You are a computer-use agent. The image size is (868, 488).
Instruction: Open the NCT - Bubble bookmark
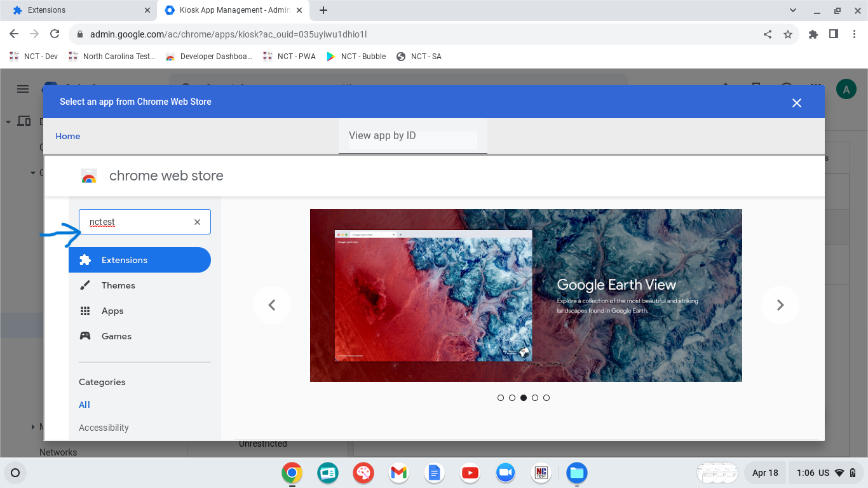tap(356, 57)
